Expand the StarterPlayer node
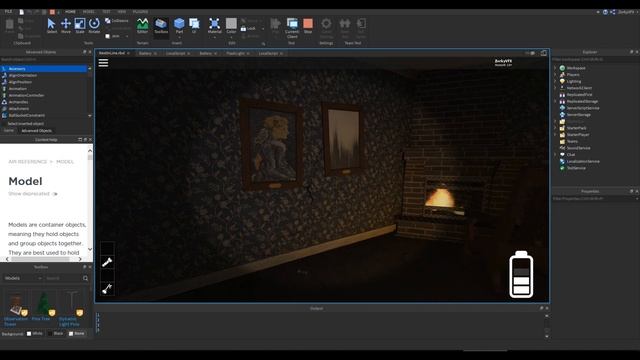640x360 pixels. (x=555, y=135)
